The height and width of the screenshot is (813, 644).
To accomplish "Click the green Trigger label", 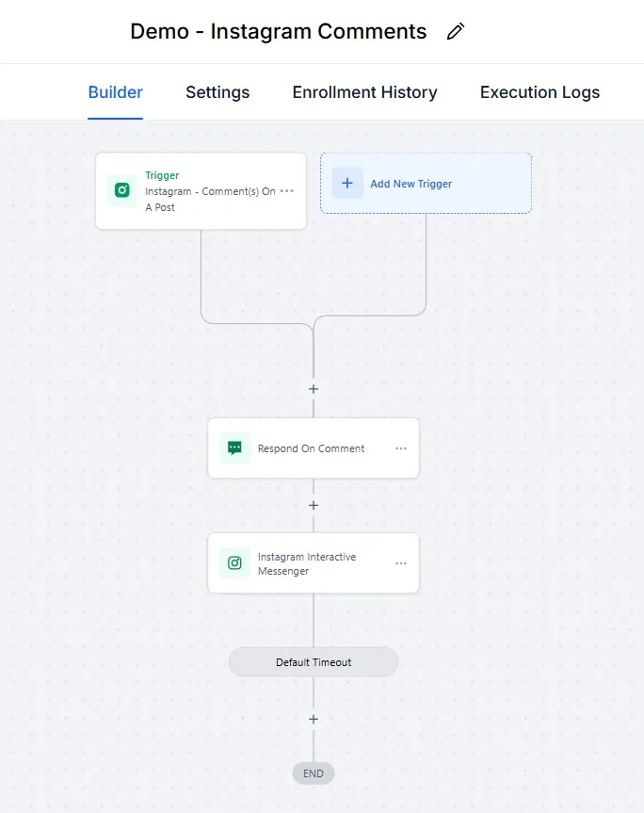I will 162,175.
